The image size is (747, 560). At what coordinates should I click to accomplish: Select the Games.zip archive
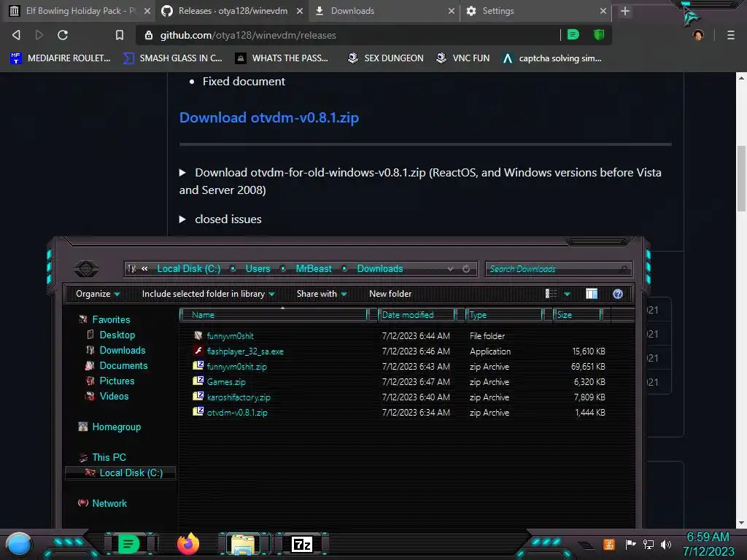[x=226, y=382]
